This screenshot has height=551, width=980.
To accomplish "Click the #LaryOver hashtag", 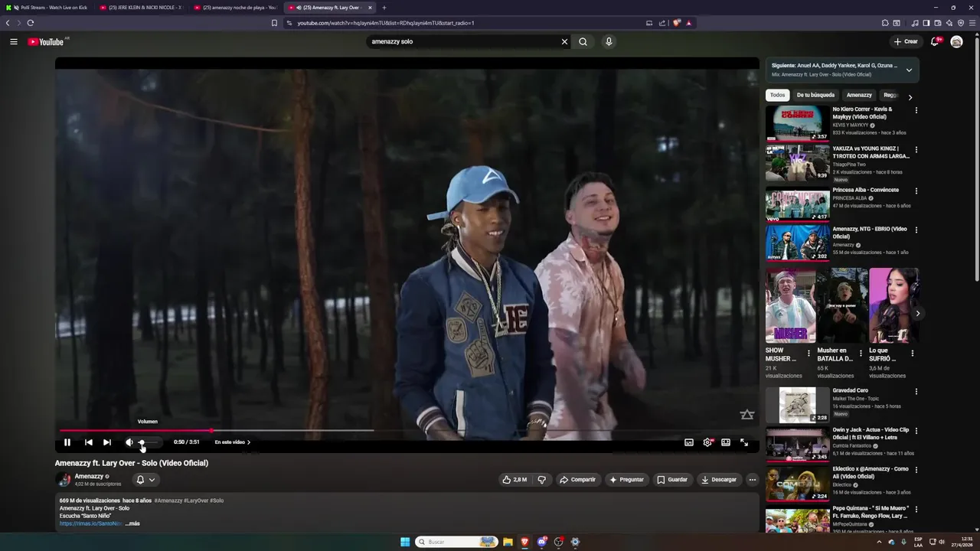I will (196, 500).
